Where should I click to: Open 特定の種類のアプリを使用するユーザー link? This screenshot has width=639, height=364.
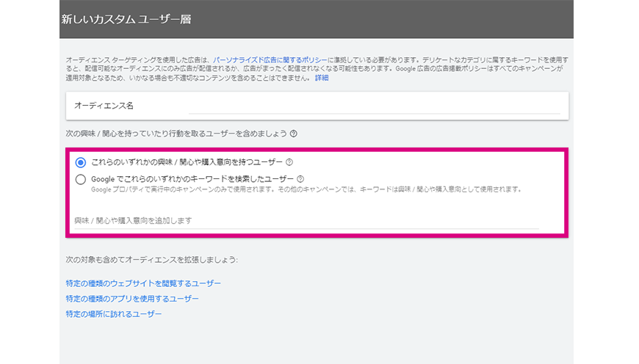tap(132, 299)
